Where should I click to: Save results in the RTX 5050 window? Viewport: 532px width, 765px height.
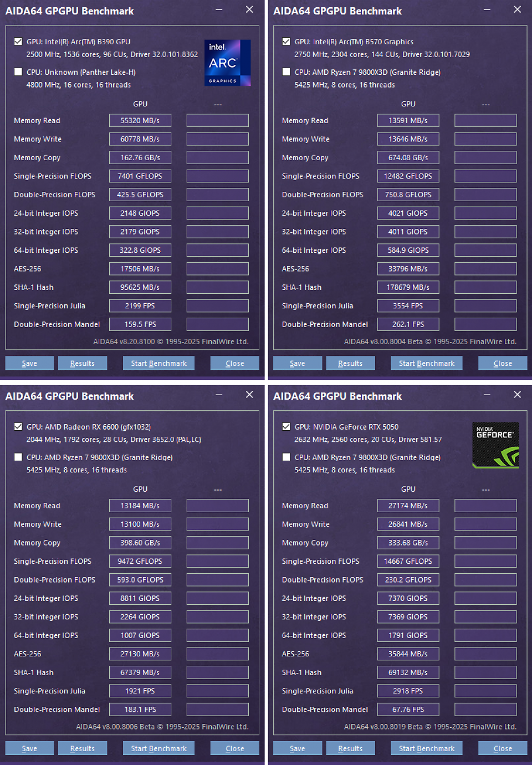point(298,748)
